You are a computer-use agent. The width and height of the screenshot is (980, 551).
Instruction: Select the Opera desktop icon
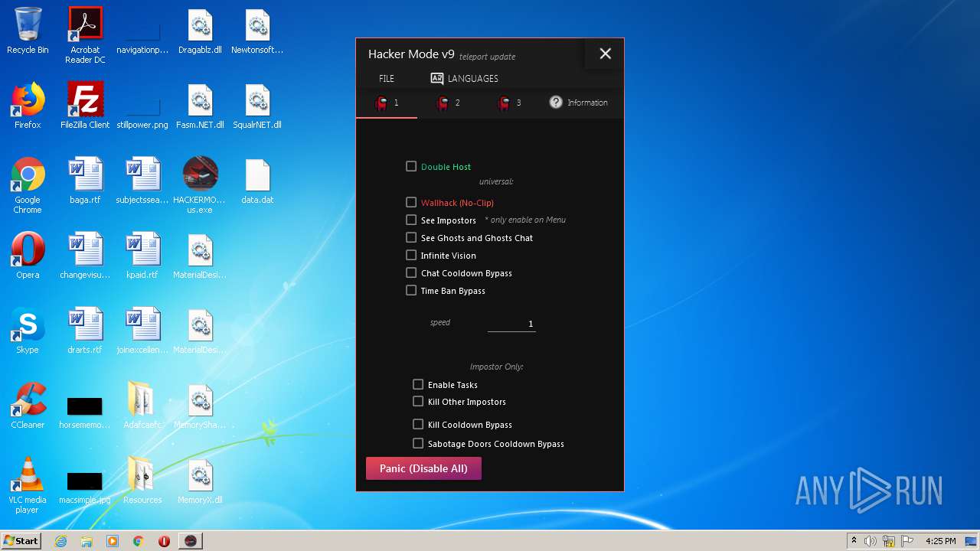pyautogui.click(x=28, y=256)
